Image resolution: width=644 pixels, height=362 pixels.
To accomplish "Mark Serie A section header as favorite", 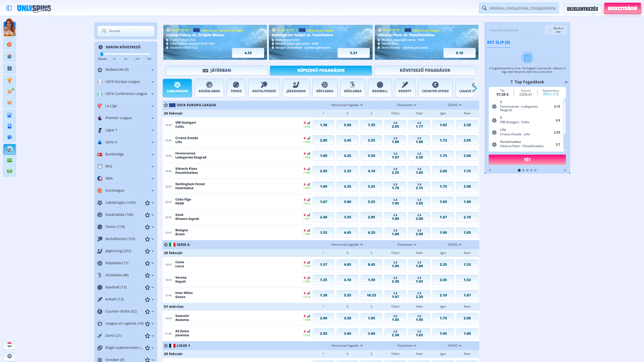I will click(166, 245).
